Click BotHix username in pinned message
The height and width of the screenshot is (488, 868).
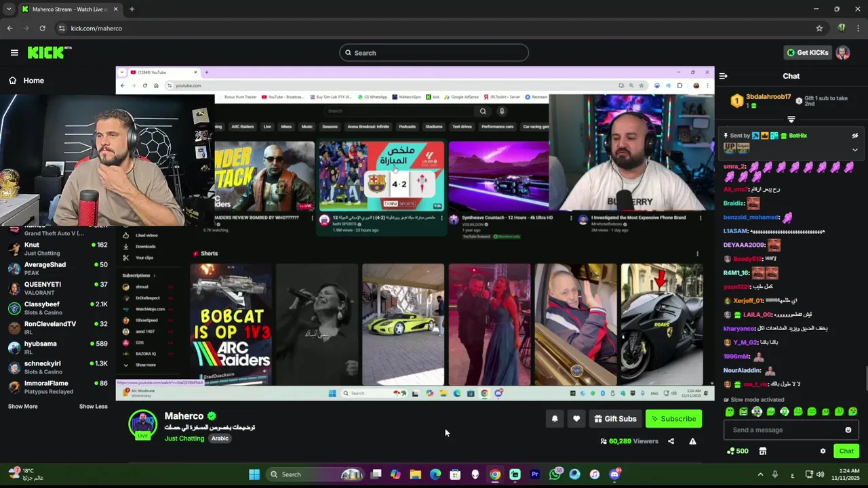pos(797,136)
